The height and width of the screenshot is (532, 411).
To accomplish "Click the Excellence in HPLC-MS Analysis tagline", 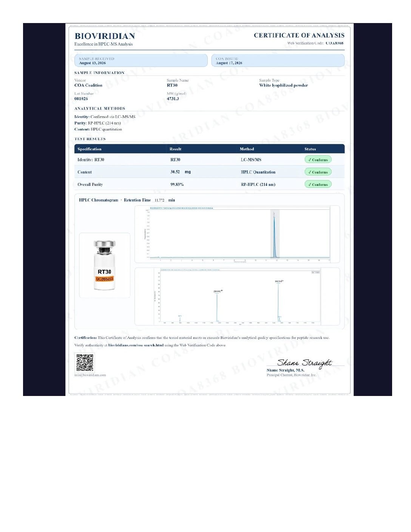I will pos(104,44).
